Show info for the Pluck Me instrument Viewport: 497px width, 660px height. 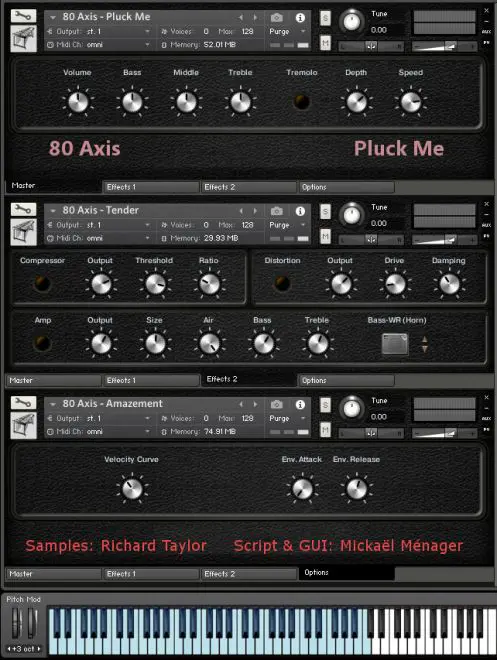300,17
